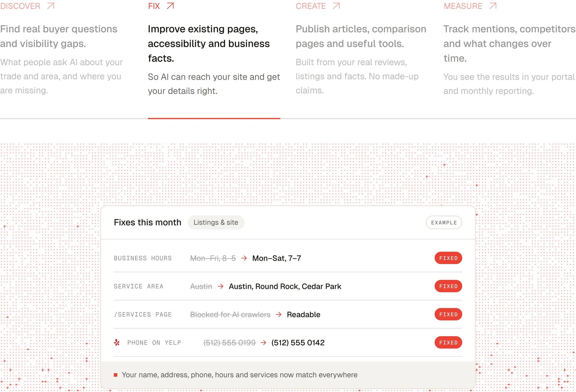The width and height of the screenshot is (576, 392).
Task: Click the arrow in the Service Area row
Action: tap(221, 286)
